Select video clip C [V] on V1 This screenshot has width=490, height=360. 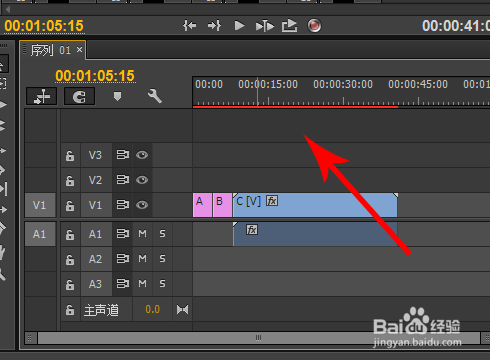click(315, 205)
